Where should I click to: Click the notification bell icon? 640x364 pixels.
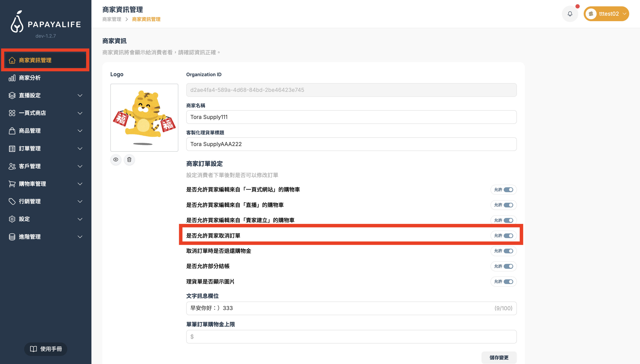coord(570,14)
